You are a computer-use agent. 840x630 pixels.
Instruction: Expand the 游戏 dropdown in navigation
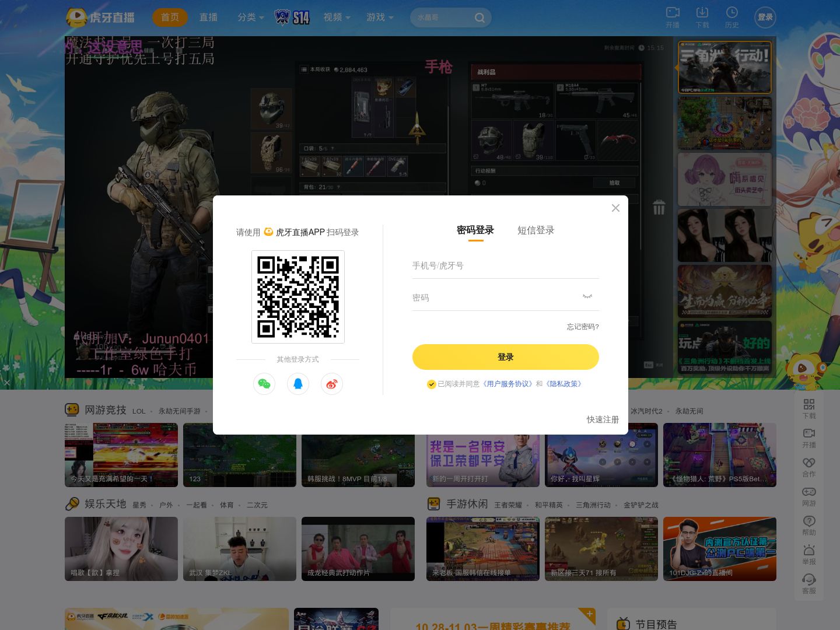point(380,17)
